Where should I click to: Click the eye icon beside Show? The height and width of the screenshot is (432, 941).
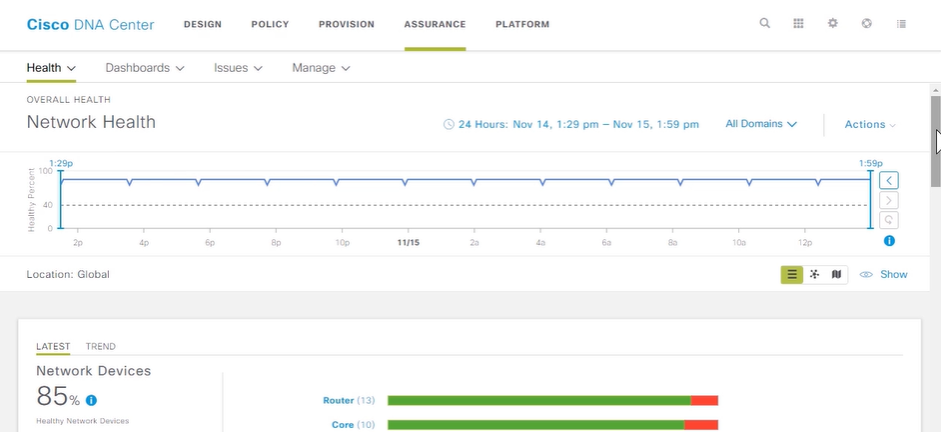tap(866, 275)
